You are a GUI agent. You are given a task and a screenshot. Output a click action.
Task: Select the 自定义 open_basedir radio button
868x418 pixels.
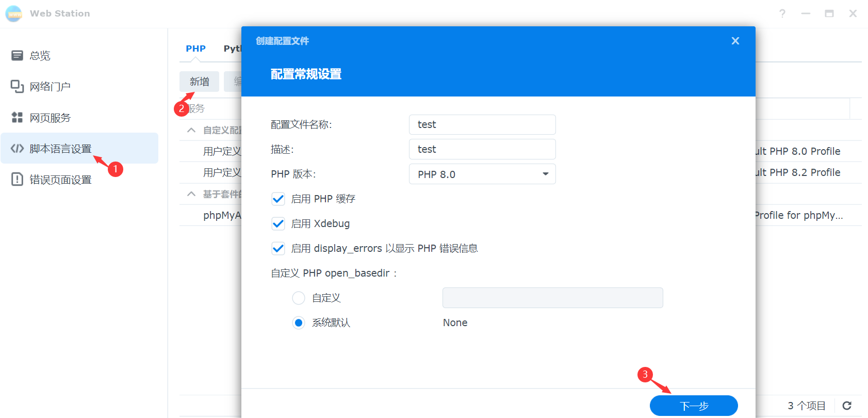299,298
